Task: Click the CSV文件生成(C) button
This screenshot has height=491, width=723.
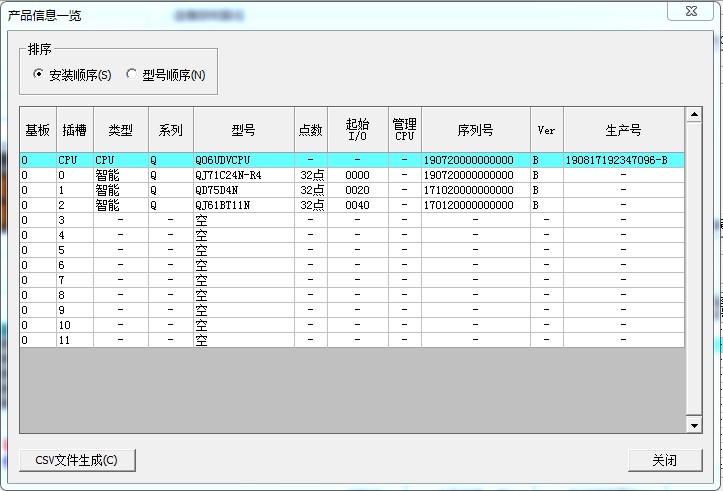Action: (76, 460)
